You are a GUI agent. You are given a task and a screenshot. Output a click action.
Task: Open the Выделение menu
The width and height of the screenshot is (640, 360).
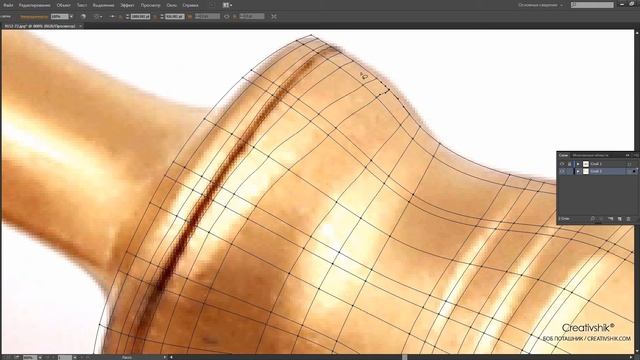click(x=103, y=5)
